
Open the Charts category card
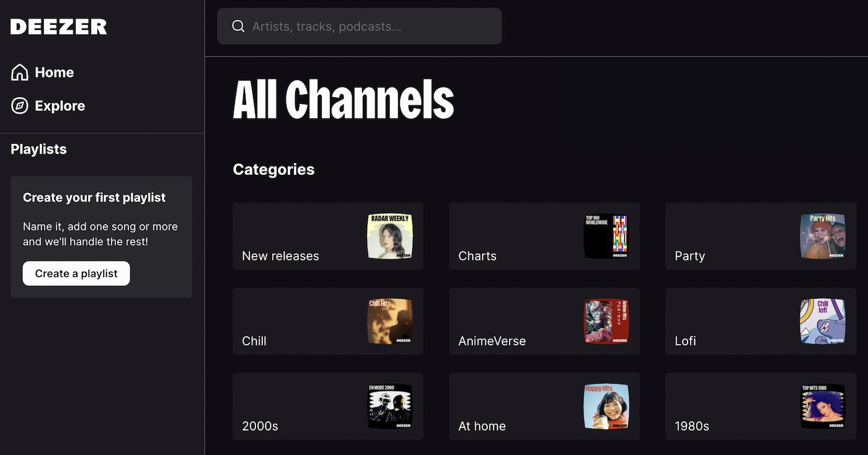[544, 236]
